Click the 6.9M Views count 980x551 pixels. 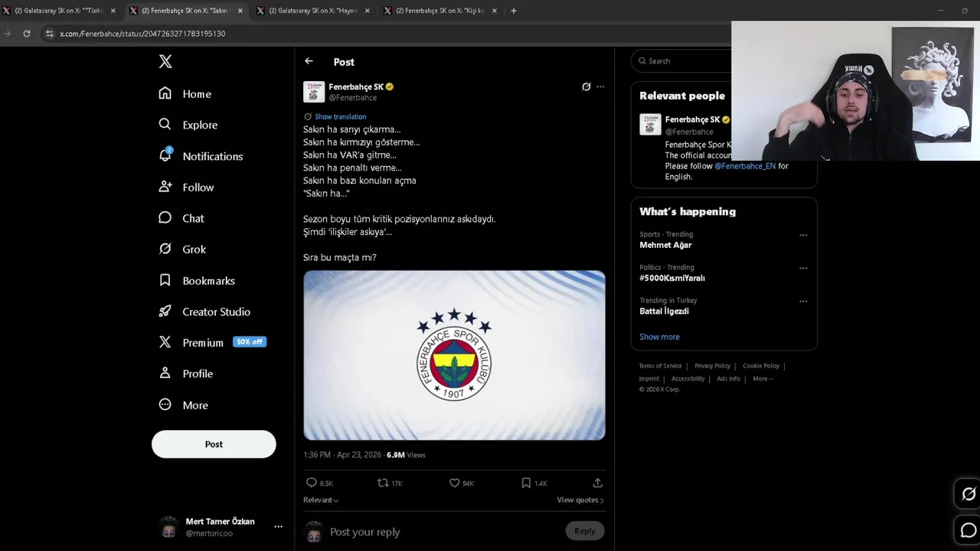(406, 455)
